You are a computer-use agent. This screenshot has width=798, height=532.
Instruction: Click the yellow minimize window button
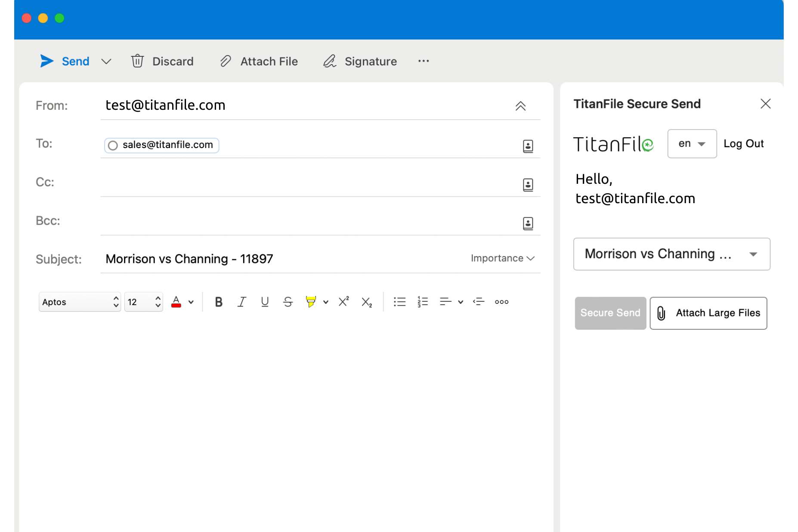[43, 18]
